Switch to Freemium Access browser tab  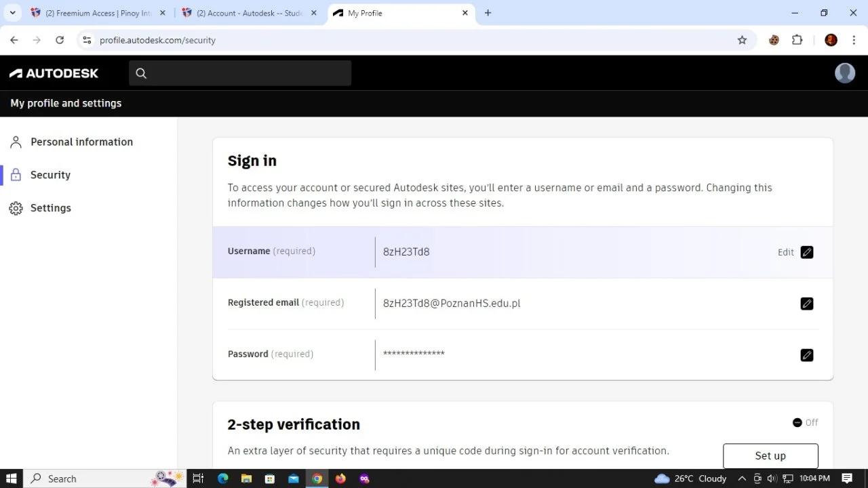pyautogui.click(x=97, y=13)
